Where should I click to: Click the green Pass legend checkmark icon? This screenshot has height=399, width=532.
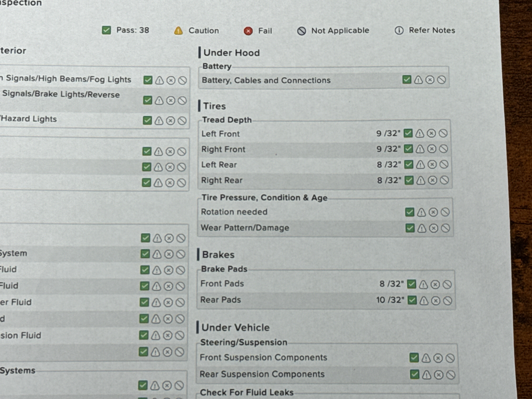[x=107, y=30]
